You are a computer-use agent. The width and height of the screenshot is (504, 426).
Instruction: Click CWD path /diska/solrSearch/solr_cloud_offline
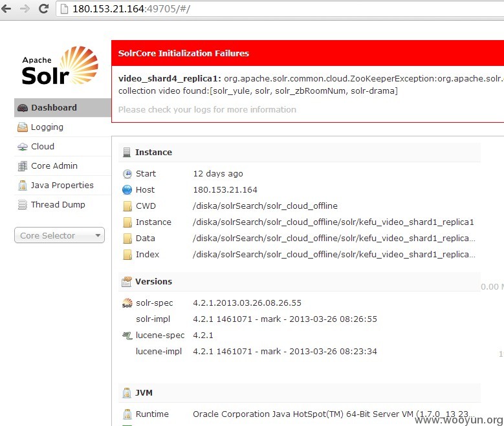point(265,206)
